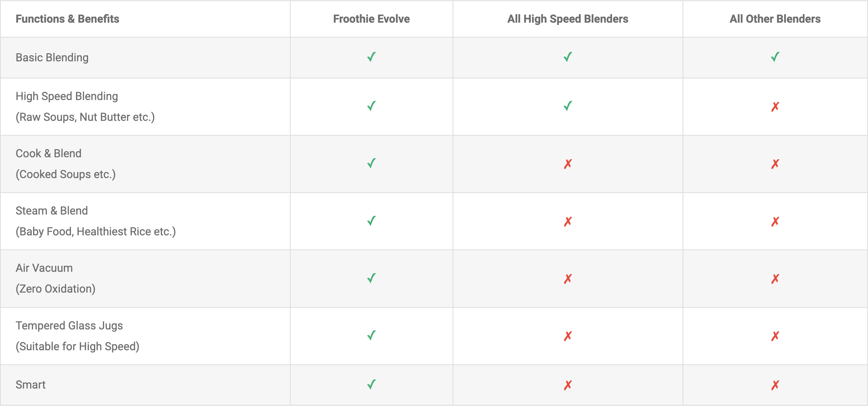Click All High Speed Blenders Air Vacuum cross
Screen dimensions: 868x406
(567, 279)
